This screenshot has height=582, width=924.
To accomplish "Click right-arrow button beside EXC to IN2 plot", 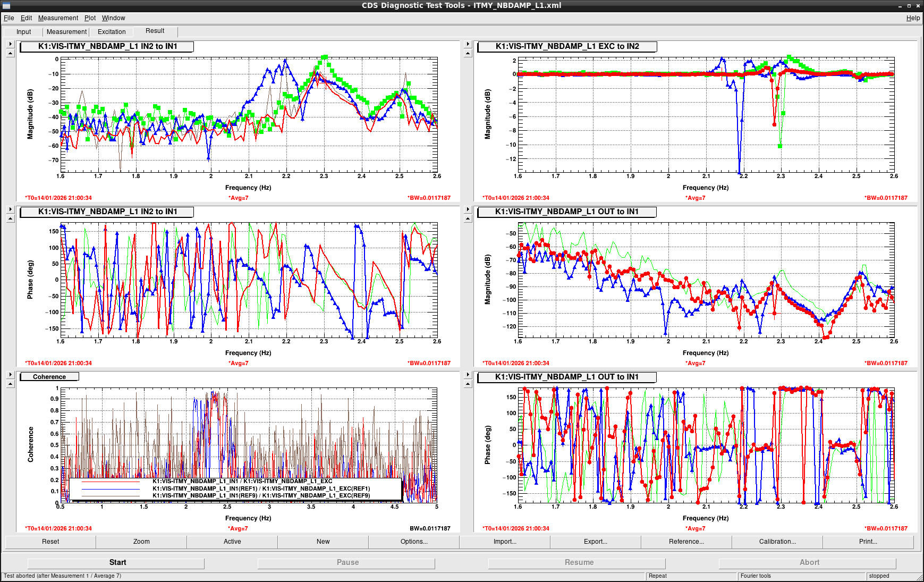I will click(468, 44).
